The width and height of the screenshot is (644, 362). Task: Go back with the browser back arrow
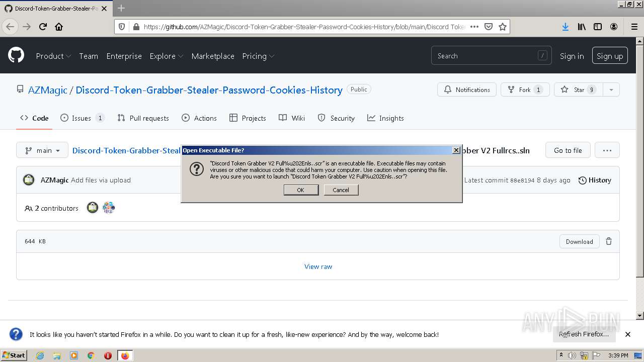(11, 27)
